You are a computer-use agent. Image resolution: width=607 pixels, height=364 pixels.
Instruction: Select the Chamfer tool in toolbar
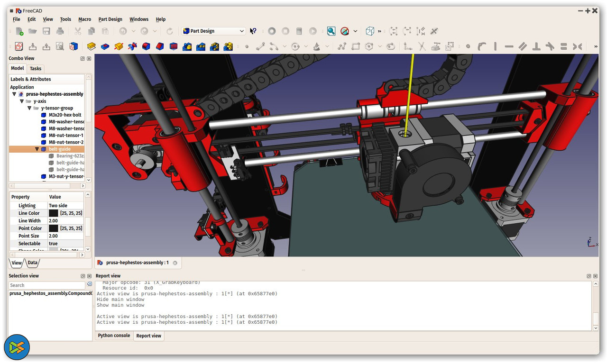coord(160,46)
